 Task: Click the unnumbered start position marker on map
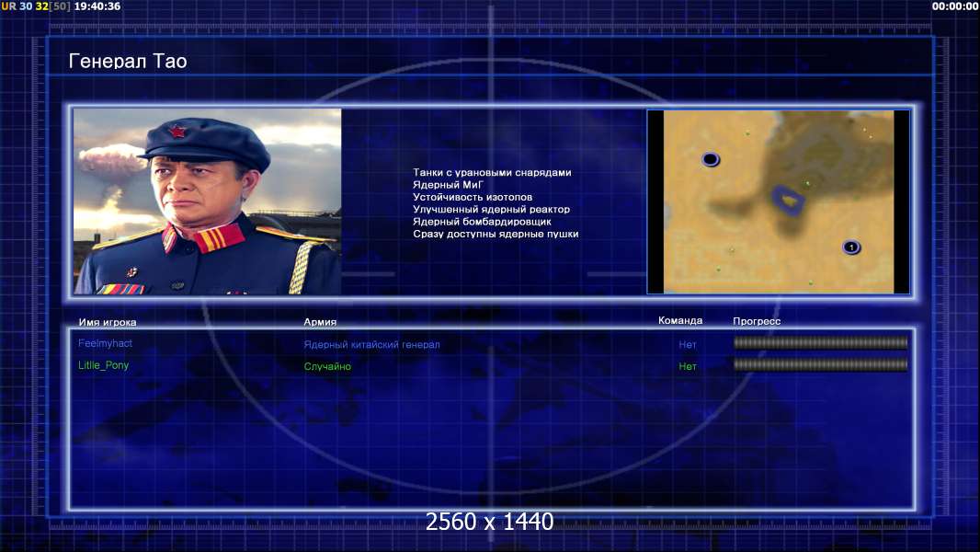710,159
